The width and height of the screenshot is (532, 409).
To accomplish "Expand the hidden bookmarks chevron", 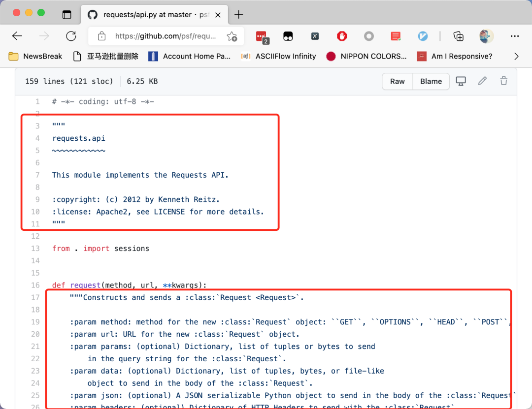I will 516,56.
